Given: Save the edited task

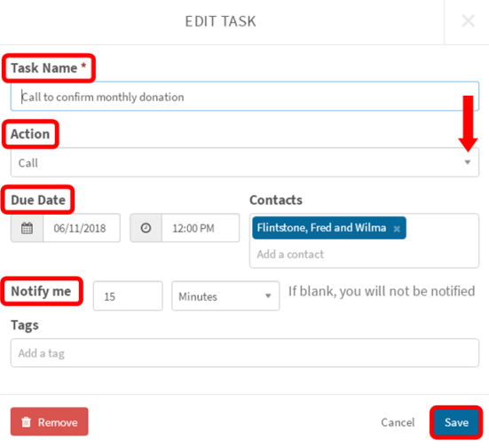Looking at the screenshot, I should [x=456, y=422].
